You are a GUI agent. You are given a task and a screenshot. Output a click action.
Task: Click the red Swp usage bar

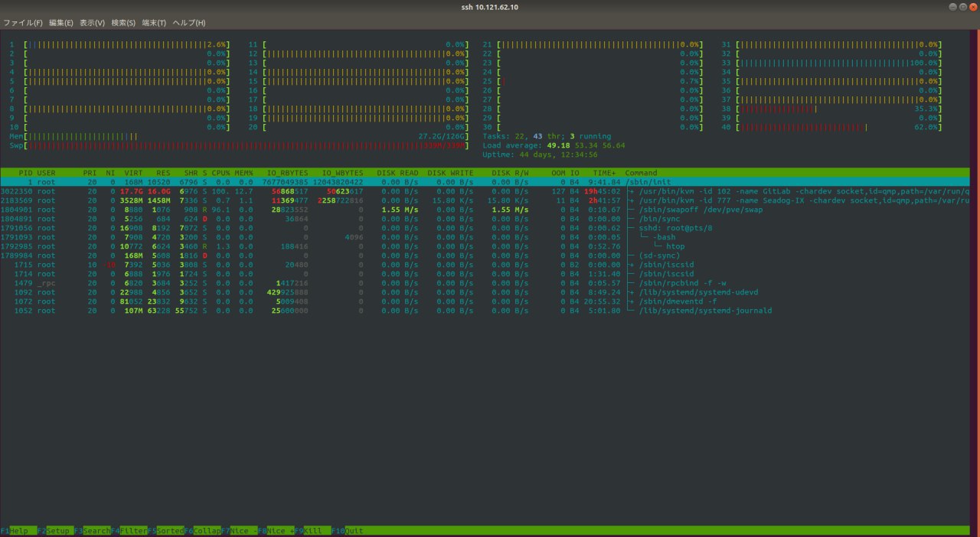(x=239, y=145)
